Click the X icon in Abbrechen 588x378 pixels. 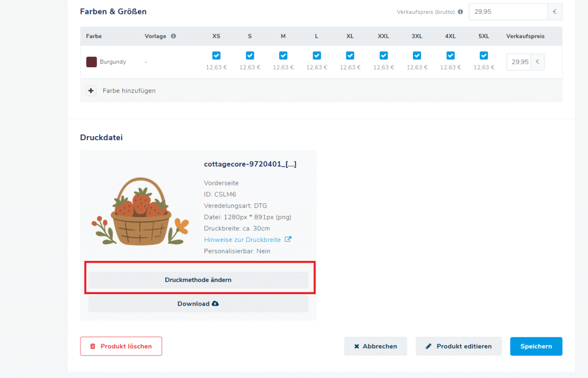pos(357,346)
